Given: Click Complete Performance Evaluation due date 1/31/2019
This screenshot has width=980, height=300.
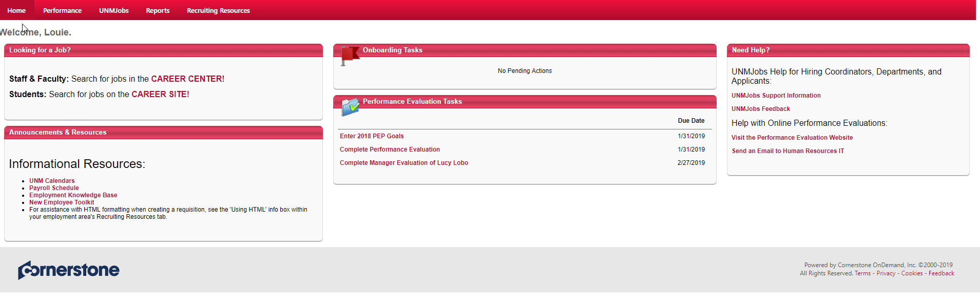Looking at the screenshot, I should (691, 149).
